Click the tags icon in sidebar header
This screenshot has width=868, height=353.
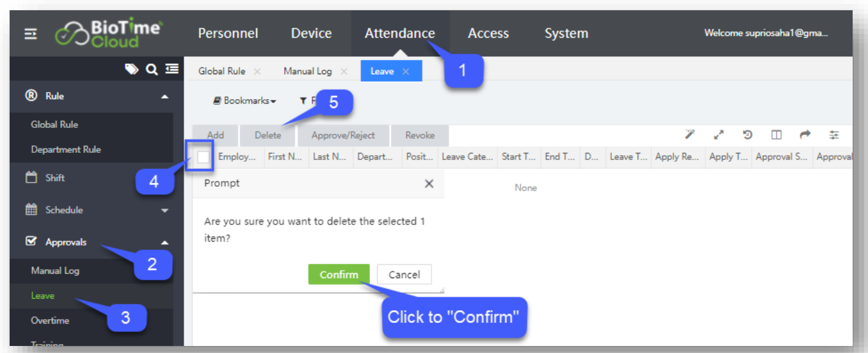click(131, 69)
